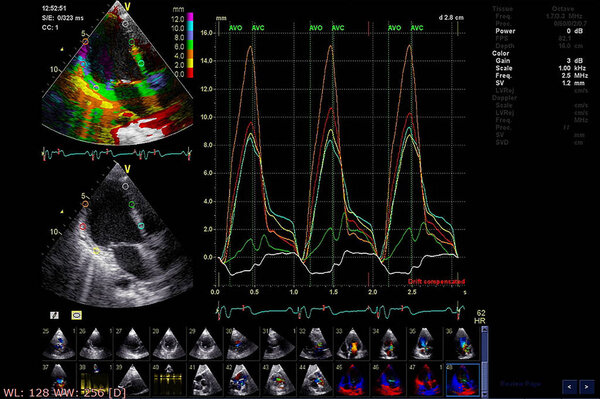The image size is (600, 399).
Task: Select the yellow ellipse ROI tool icon
Action: click(77, 315)
